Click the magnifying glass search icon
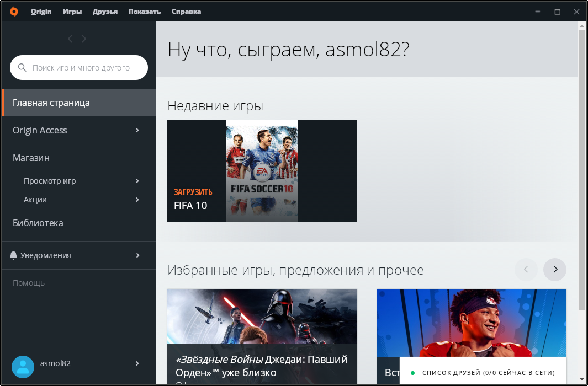Viewport: 588px width, 386px height. tap(22, 68)
